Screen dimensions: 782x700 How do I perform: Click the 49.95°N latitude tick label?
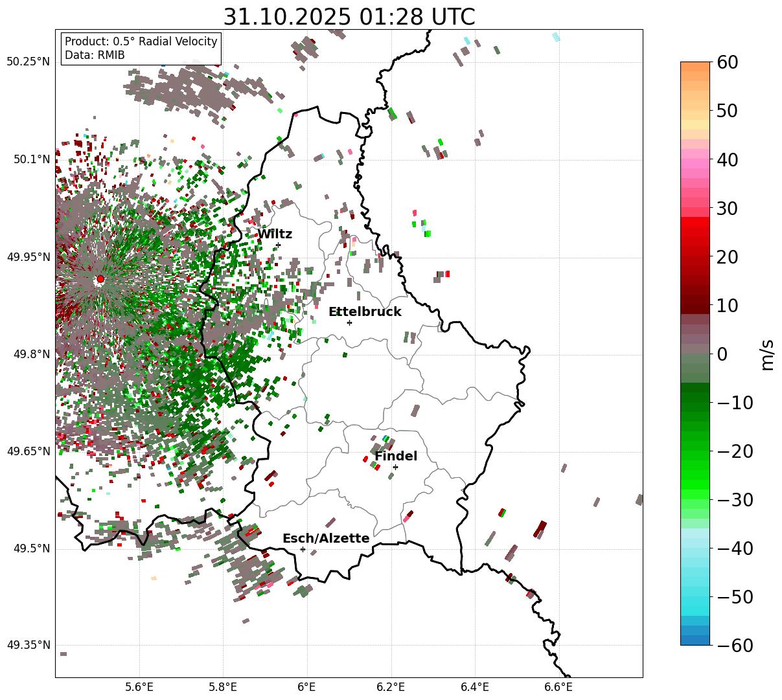click(x=28, y=257)
